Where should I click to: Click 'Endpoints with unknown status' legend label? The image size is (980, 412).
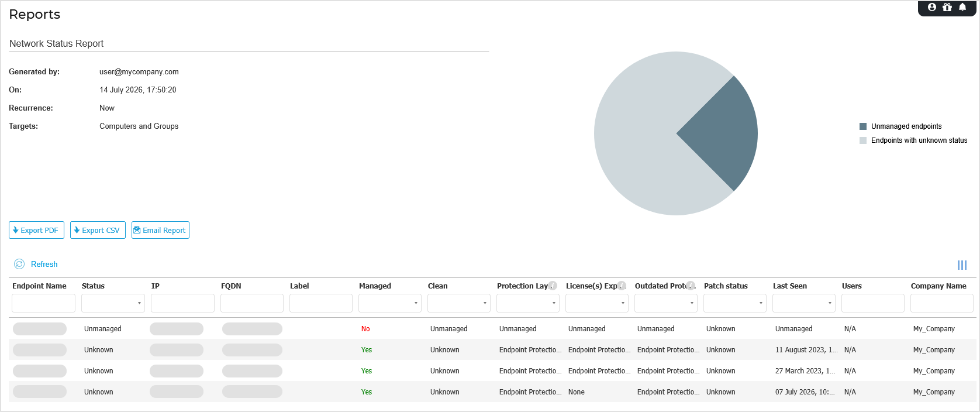tap(919, 140)
